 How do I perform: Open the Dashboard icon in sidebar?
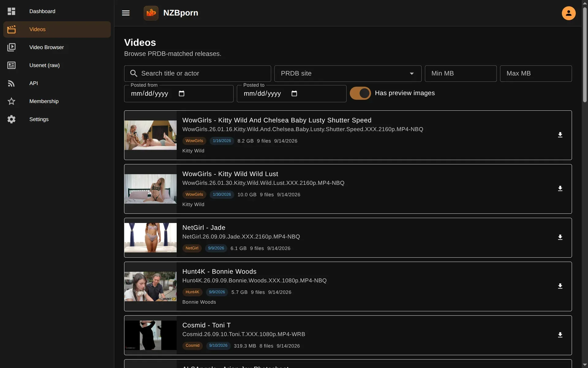[11, 11]
